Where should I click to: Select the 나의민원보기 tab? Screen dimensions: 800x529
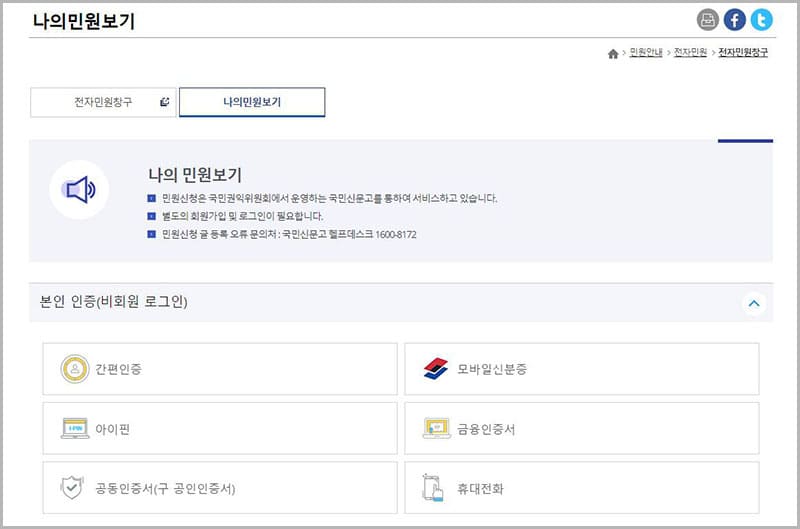coord(252,102)
